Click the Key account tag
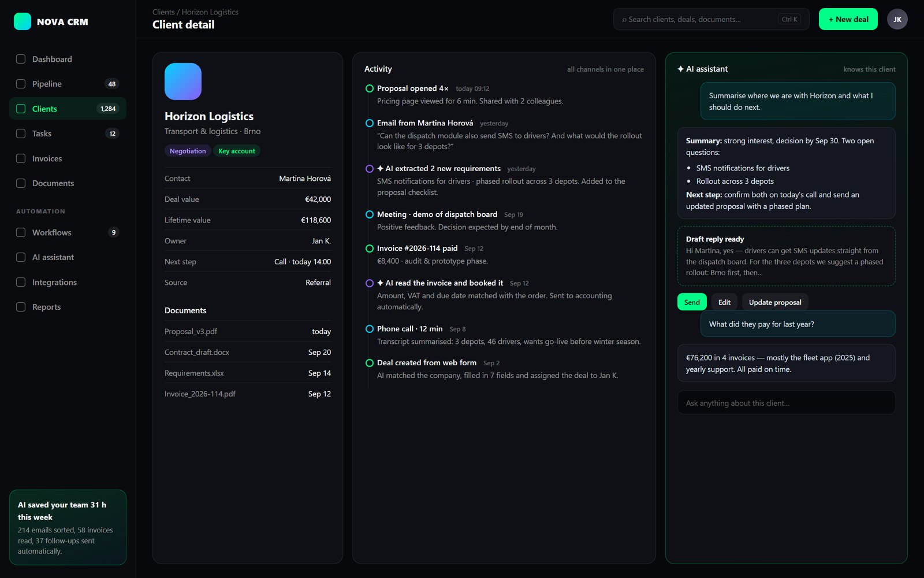Image resolution: width=924 pixels, height=578 pixels. click(x=237, y=151)
